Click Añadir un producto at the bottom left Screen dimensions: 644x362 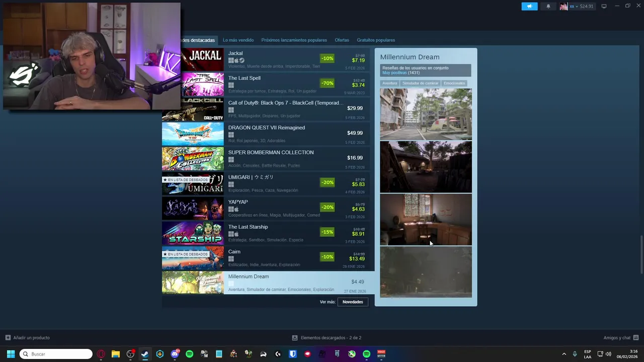pos(28,338)
